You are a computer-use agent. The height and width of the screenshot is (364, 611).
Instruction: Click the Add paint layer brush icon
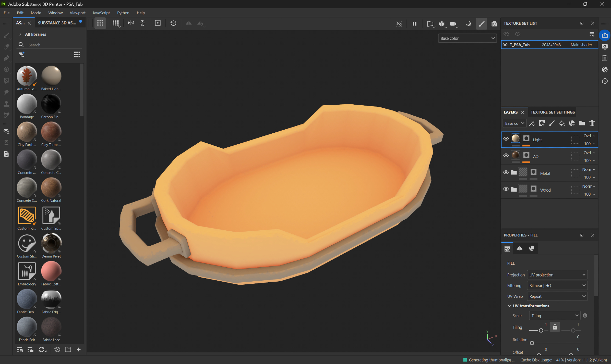tap(552, 123)
